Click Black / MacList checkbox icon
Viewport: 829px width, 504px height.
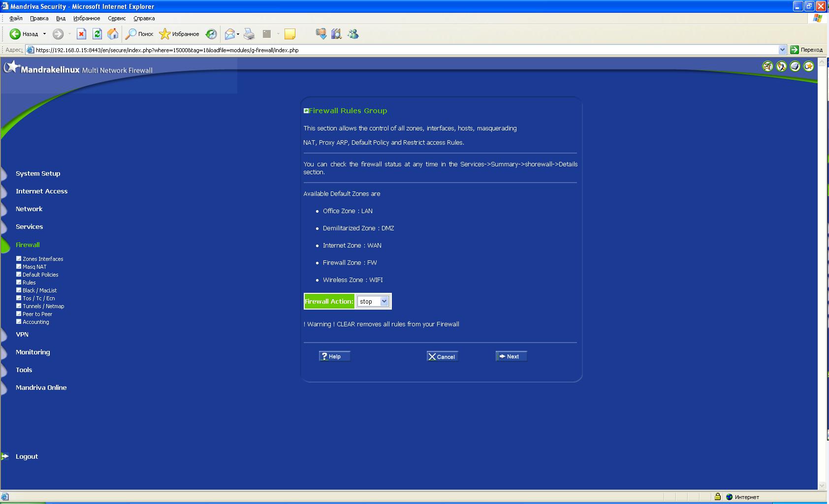pos(19,290)
